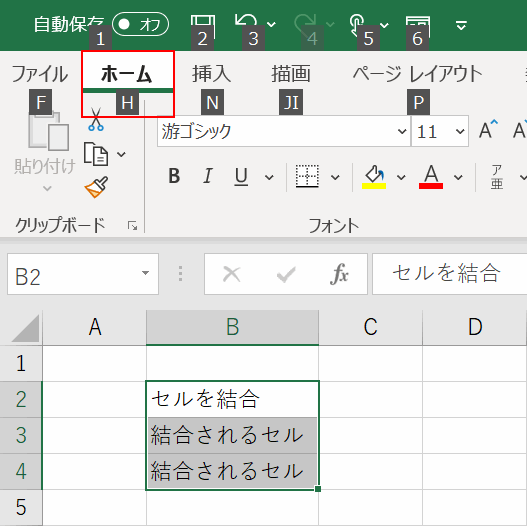This screenshot has width=527, height=526.
Task: Toggle Underline formatting
Action: [241, 176]
